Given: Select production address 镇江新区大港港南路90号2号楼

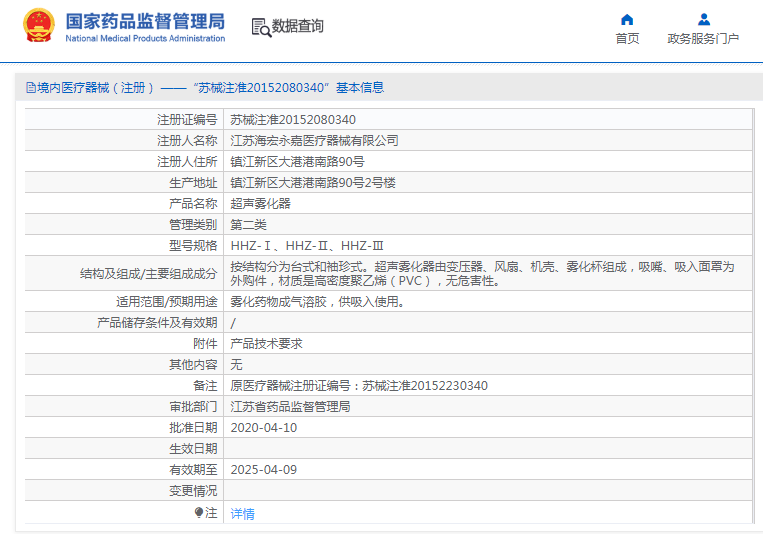Looking at the screenshot, I should click(x=313, y=183).
